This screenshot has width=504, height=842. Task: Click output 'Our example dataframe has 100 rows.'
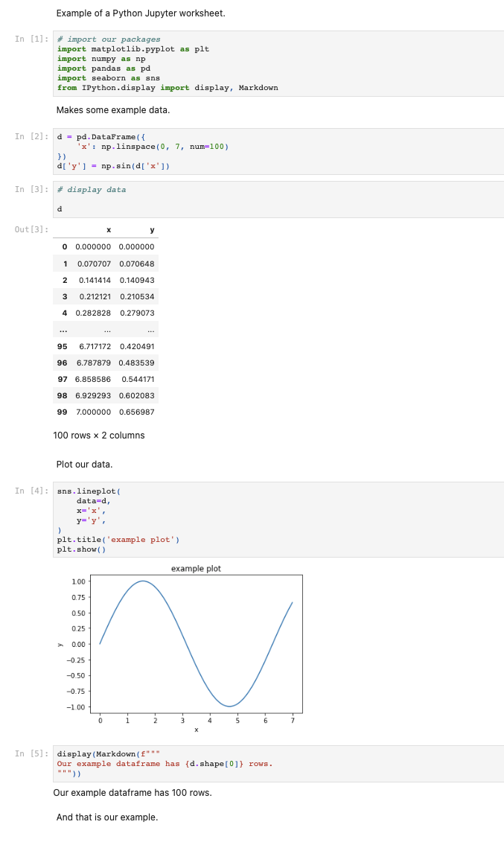(x=133, y=793)
